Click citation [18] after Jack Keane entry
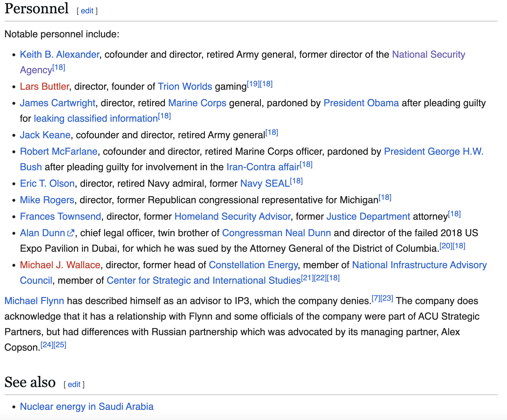 tap(272, 132)
